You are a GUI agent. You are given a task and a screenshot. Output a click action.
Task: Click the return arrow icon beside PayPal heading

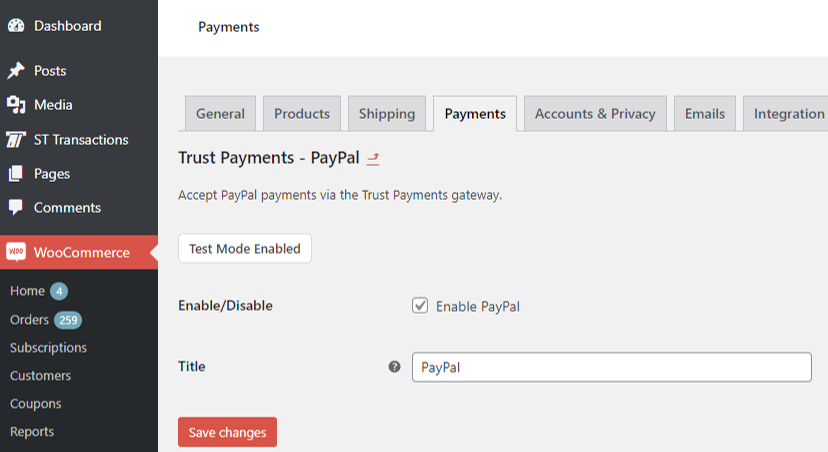click(373, 158)
